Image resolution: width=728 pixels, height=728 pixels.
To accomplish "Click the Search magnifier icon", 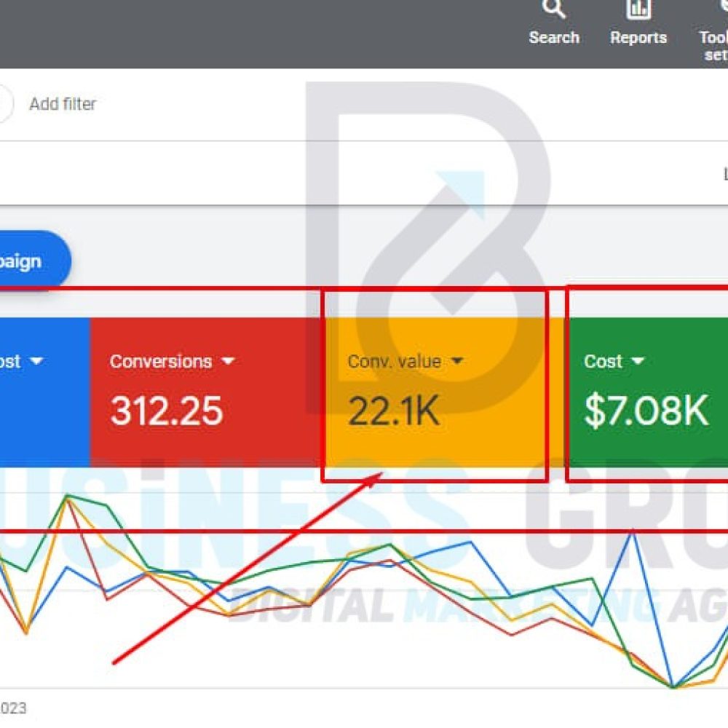I will tap(554, 8).
